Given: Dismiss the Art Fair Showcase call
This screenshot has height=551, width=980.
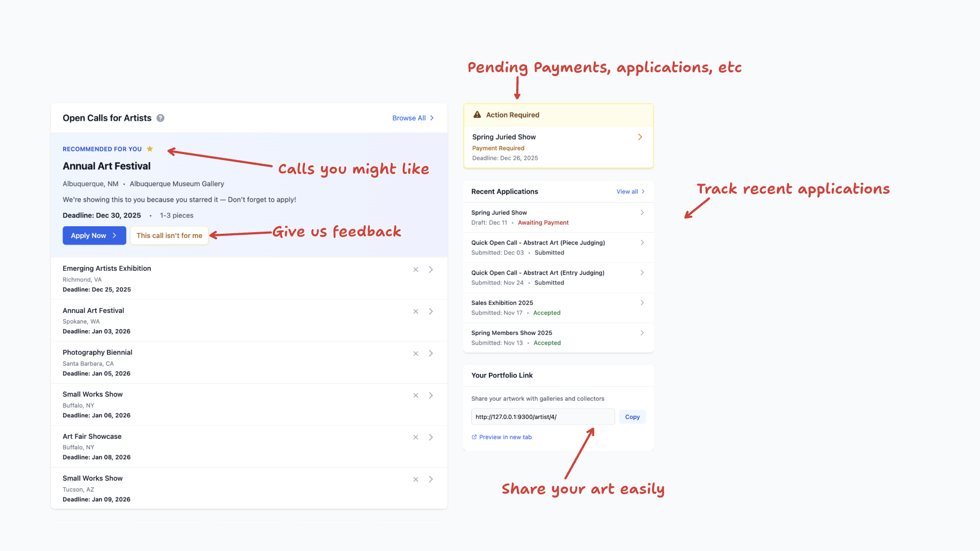Looking at the screenshot, I should tap(416, 437).
